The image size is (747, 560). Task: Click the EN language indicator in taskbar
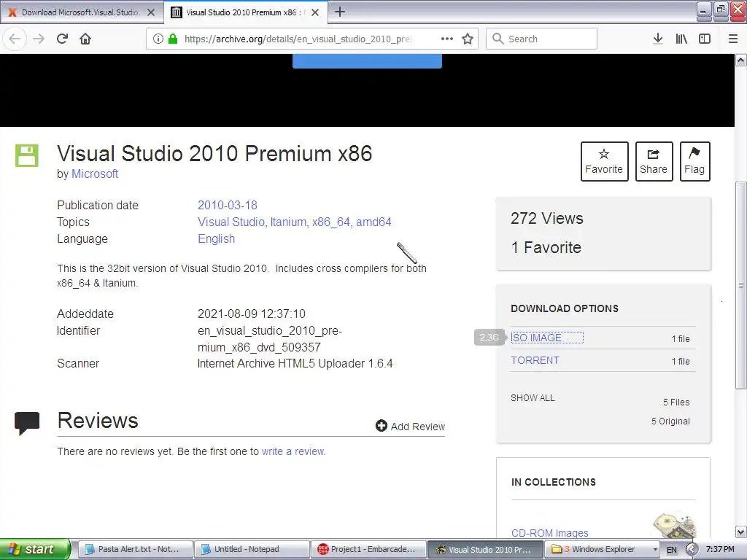click(x=672, y=550)
